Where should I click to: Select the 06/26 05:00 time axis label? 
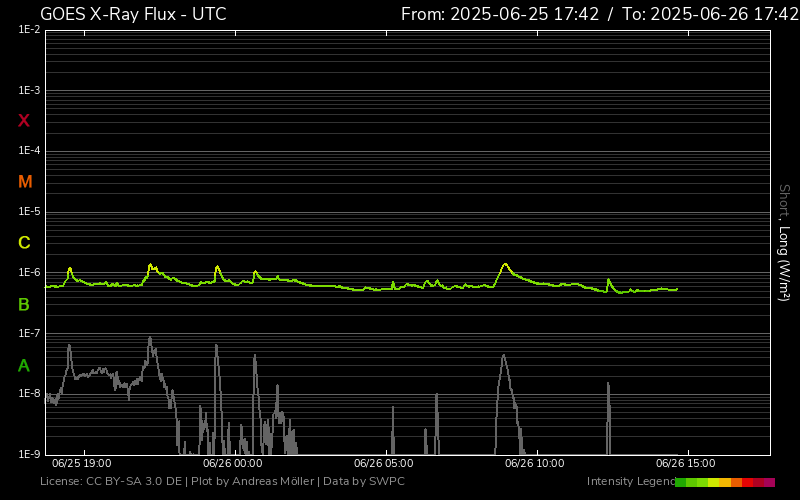(x=384, y=464)
